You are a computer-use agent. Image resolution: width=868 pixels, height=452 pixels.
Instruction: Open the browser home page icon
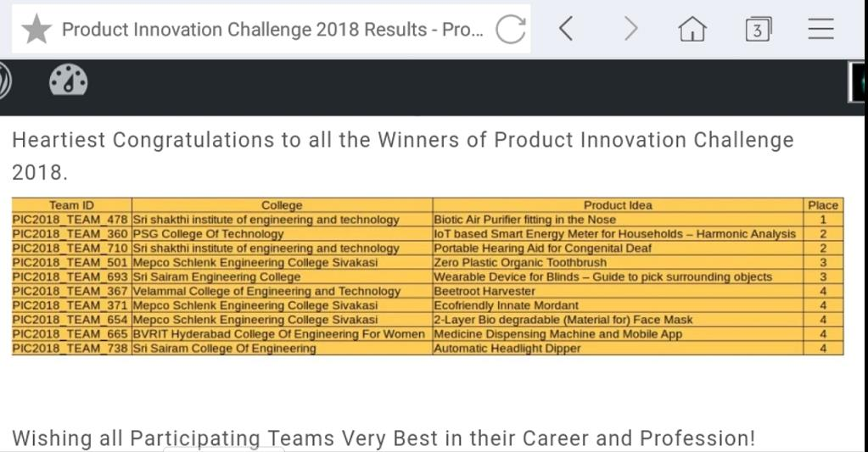tap(692, 29)
